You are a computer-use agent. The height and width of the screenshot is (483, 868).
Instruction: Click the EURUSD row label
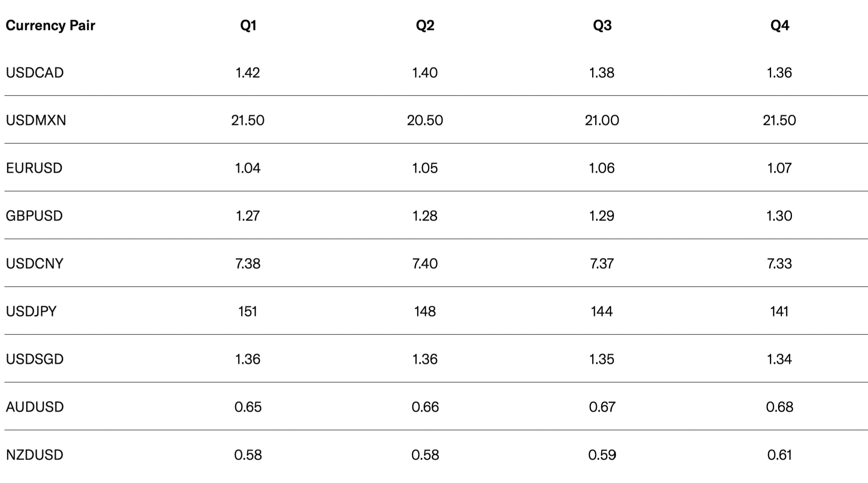pos(34,168)
